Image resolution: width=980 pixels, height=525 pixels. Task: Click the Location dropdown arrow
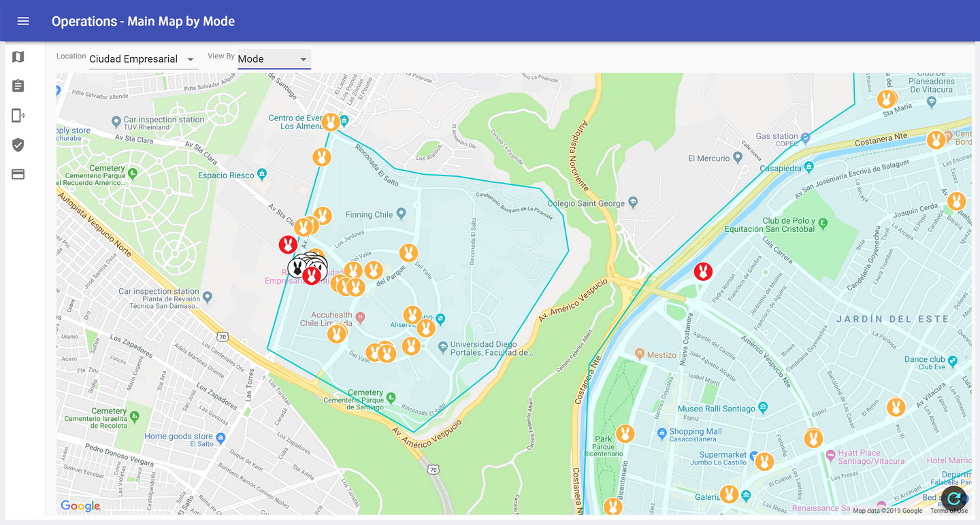point(191,60)
